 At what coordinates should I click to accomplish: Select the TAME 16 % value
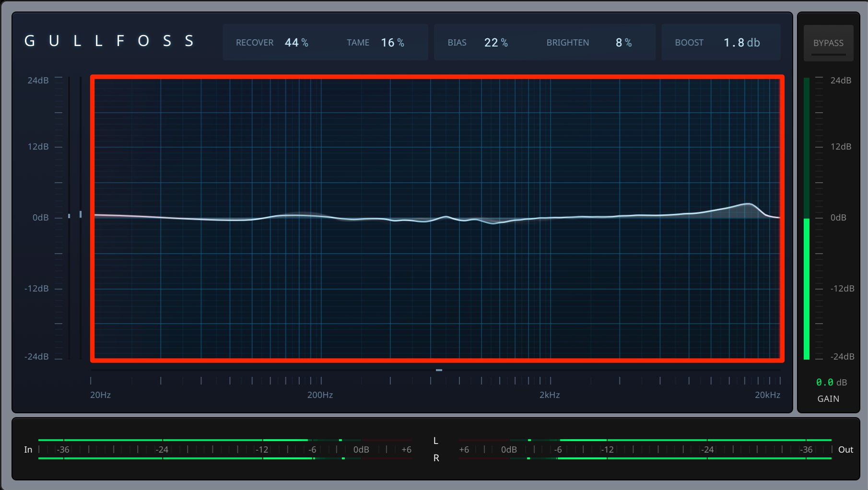pyautogui.click(x=392, y=43)
